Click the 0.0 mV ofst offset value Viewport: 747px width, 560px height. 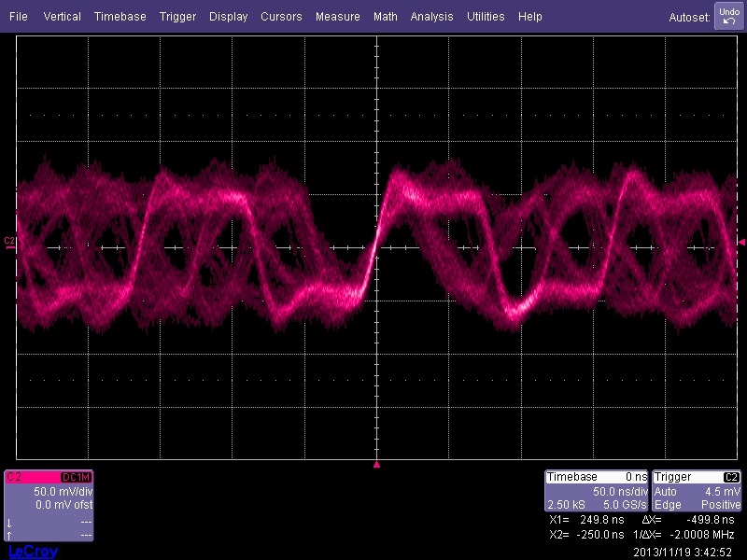pos(63,504)
